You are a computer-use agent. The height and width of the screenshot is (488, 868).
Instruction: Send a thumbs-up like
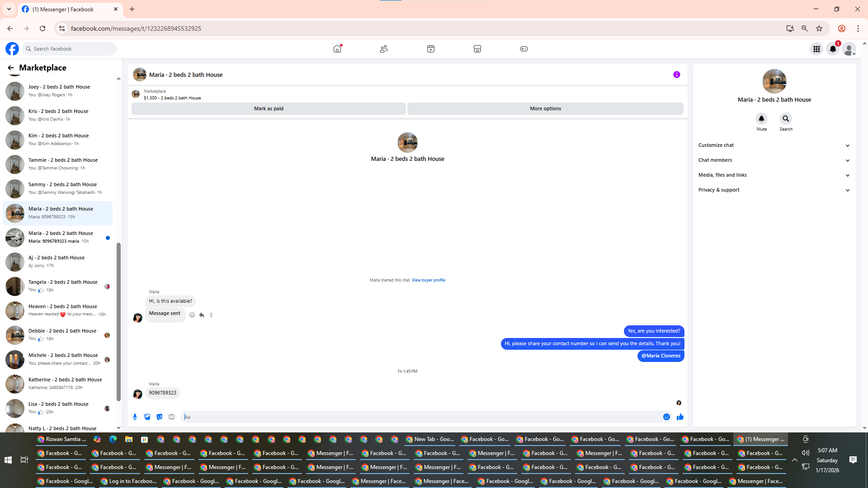click(x=680, y=417)
